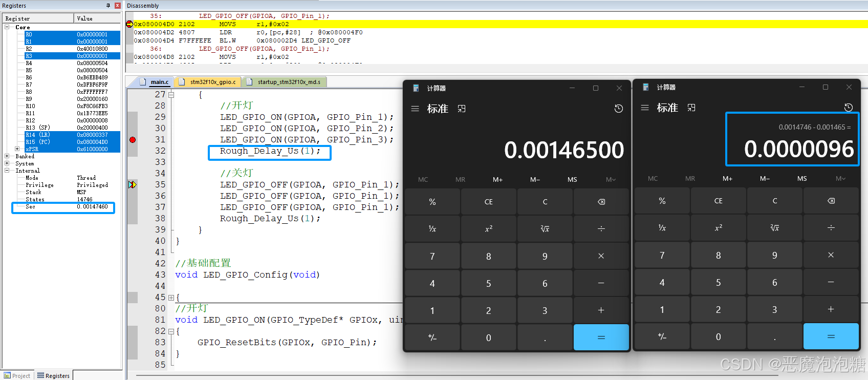Click multiply key in calculator showing 0.0000096
Image resolution: width=868 pixels, height=380 pixels.
[x=831, y=255]
